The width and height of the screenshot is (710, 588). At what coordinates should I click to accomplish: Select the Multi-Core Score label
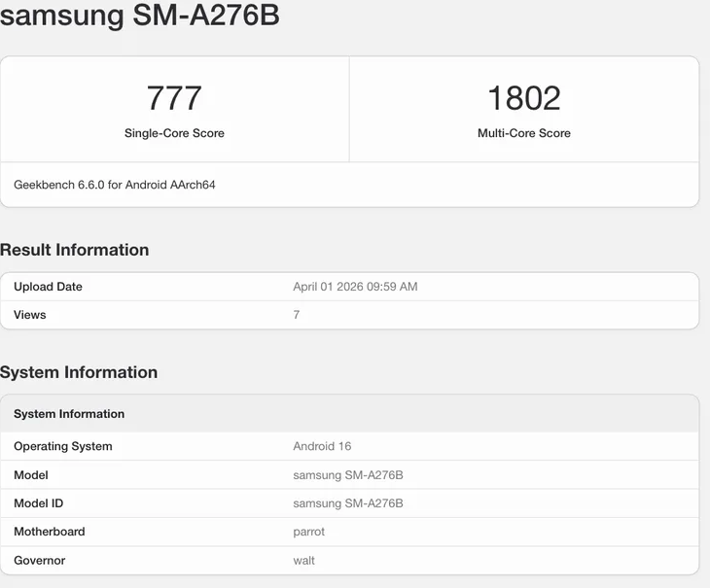click(x=523, y=133)
